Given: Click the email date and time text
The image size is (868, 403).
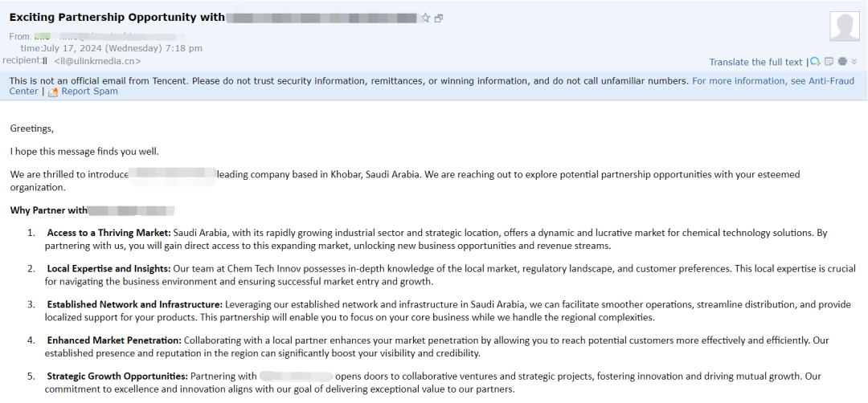Looking at the screenshot, I should click(x=122, y=48).
